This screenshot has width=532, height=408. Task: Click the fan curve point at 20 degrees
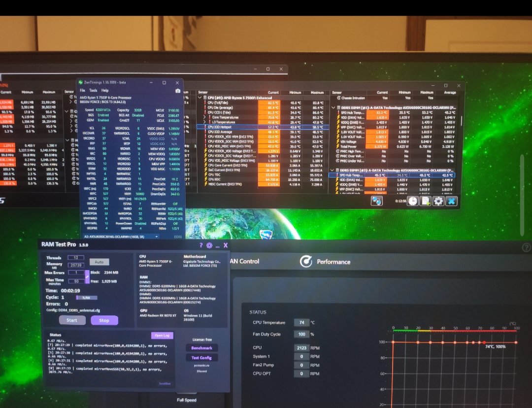pyautogui.click(x=418, y=342)
